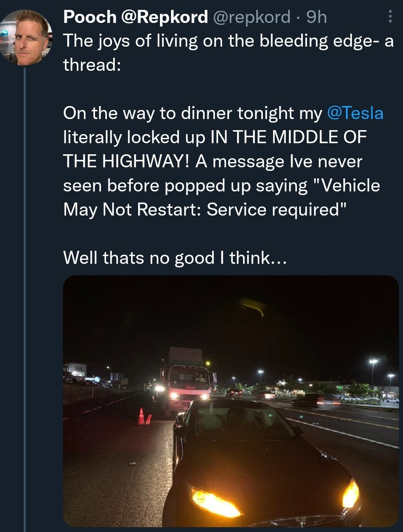Click the word "thread:" in the tweet
The width and height of the screenshot is (403, 532).
tap(92, 65)
